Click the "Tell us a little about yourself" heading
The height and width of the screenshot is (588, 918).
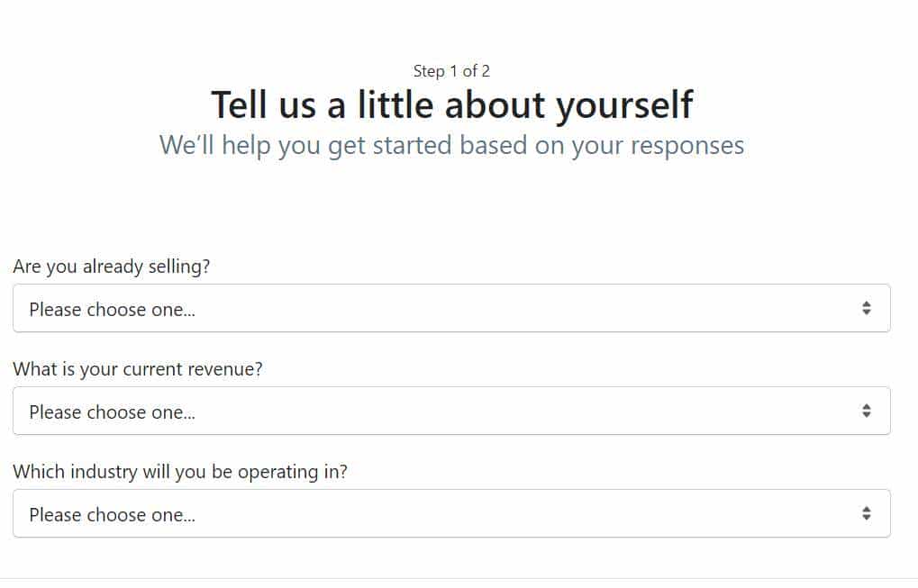point(451,105)
